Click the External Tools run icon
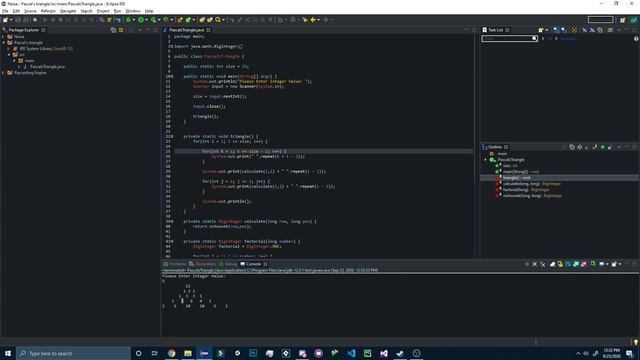Image resolution: width=640 pixels, height=360 pixels. pyautogui.click(x=166, y=20)
